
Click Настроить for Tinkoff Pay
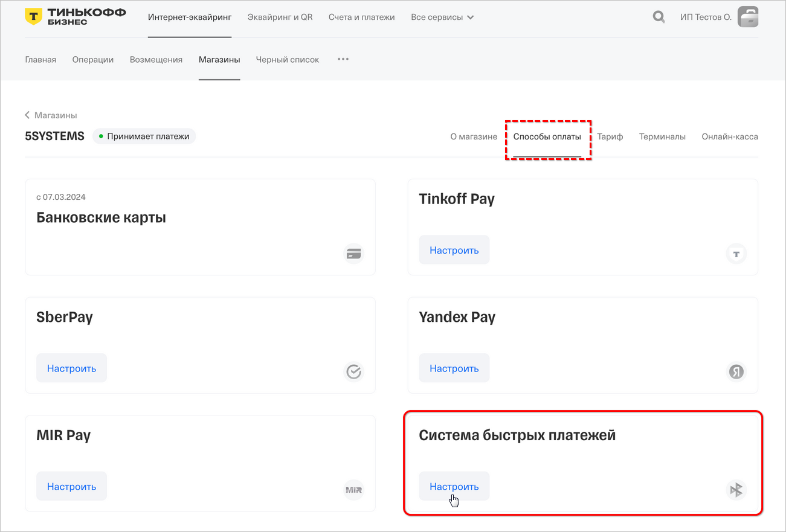[x=454, y=250]
